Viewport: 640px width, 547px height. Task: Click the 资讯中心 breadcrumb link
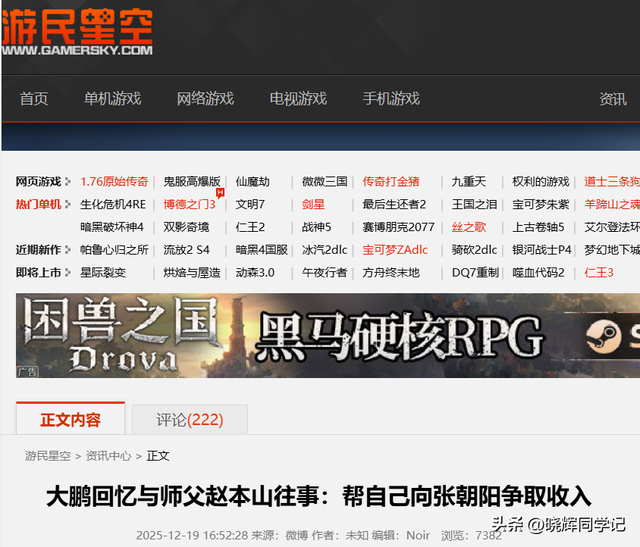108,456
